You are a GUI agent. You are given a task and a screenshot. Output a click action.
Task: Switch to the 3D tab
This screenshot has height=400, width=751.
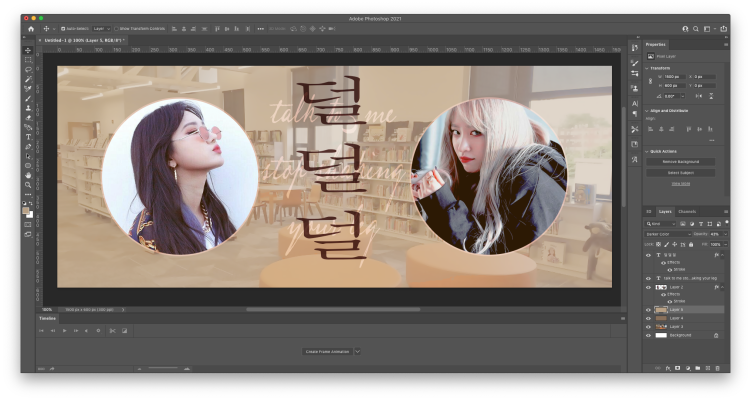point(649,211)
